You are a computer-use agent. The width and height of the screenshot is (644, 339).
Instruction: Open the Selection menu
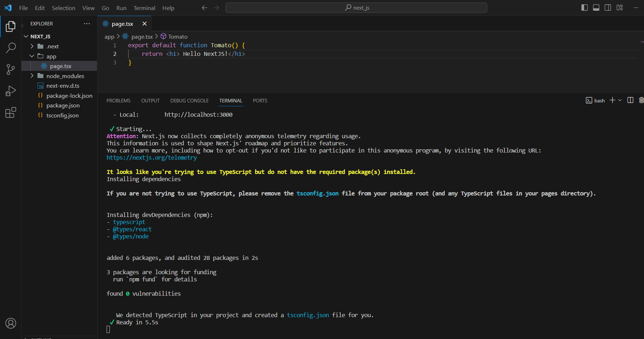63,8
